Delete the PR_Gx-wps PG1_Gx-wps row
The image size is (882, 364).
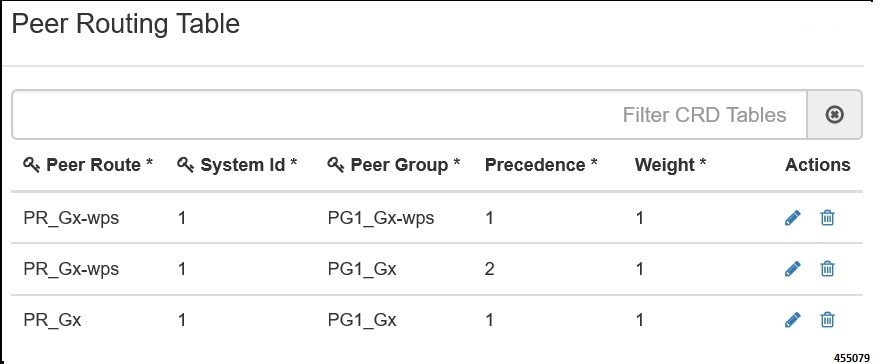click(827, 218)
